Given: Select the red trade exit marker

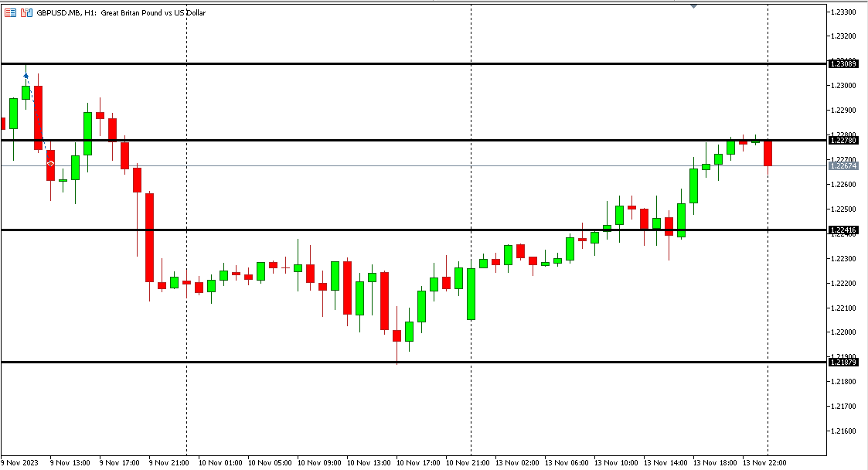Looking at the screenshot, I should (x=50, y=163).
